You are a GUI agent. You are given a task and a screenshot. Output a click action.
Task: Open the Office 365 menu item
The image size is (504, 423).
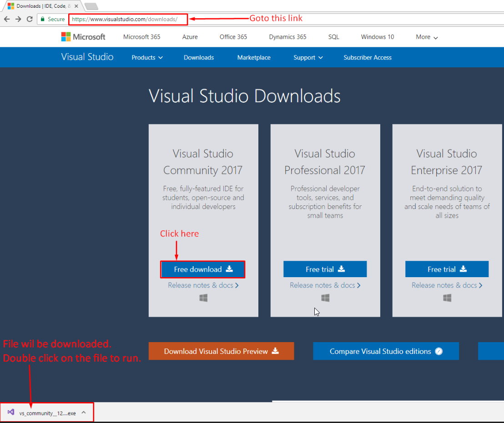coord(233,37)
